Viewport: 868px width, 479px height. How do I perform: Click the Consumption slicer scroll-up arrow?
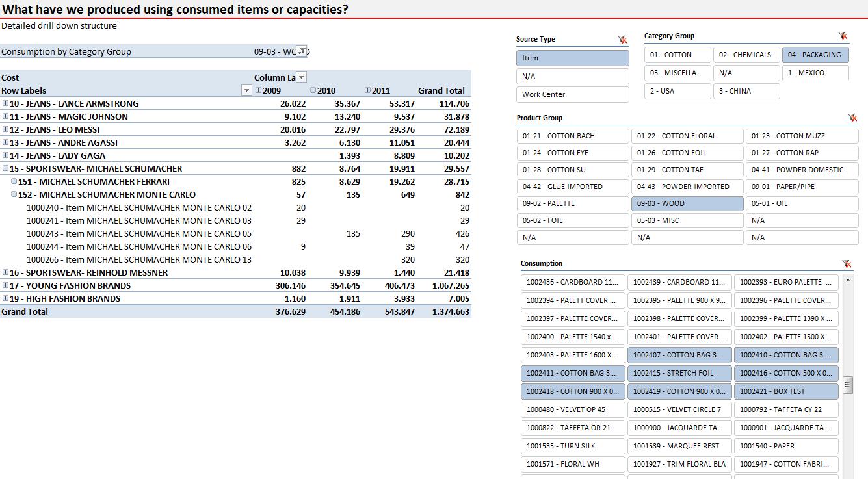[847, 280]
